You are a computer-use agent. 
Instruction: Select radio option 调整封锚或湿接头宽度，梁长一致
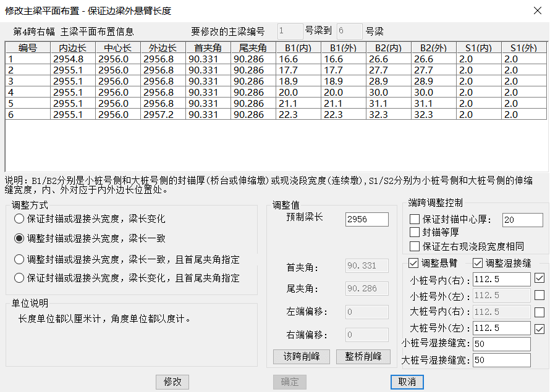[19, 238]
